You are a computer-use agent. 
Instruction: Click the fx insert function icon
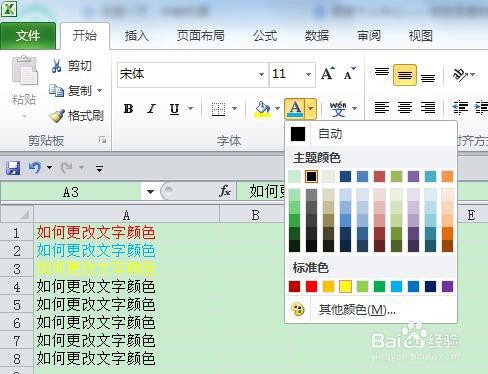point(225,191)
